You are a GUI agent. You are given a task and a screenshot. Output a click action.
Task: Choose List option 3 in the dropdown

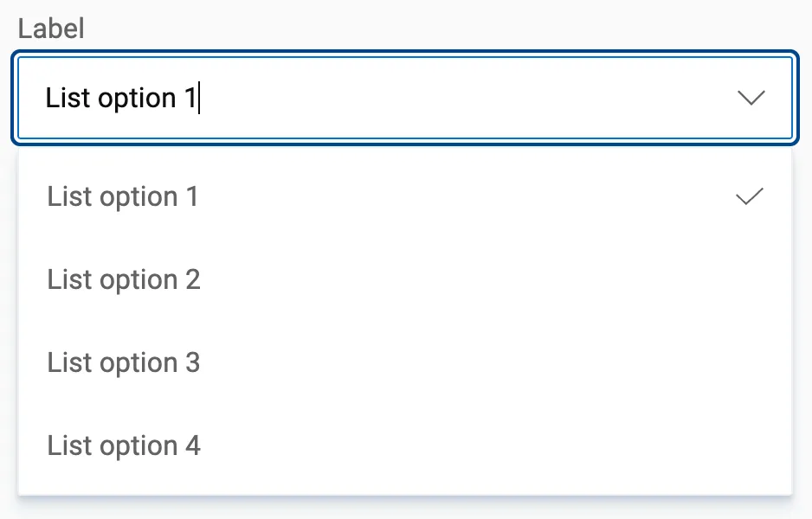(124, 363)
